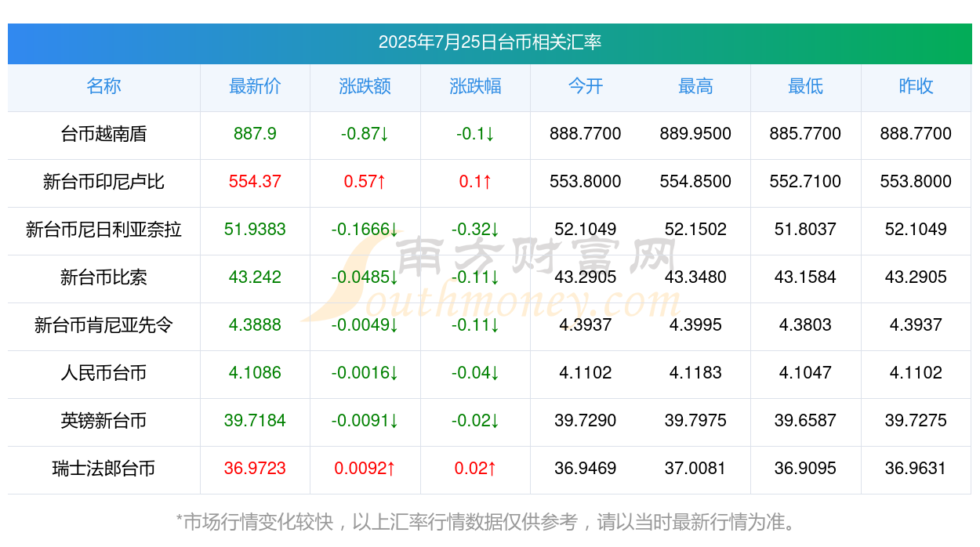Select high value 52.1502

(x=695, y=230)
